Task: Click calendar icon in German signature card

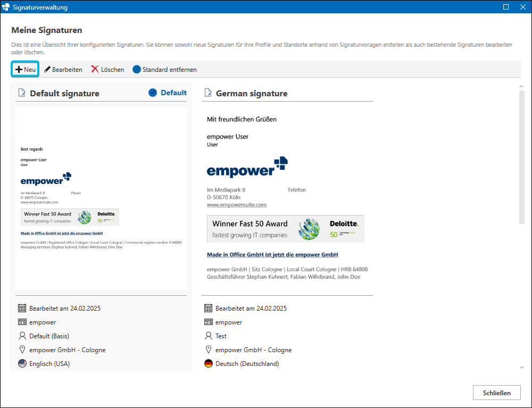Action: point(209,309)
